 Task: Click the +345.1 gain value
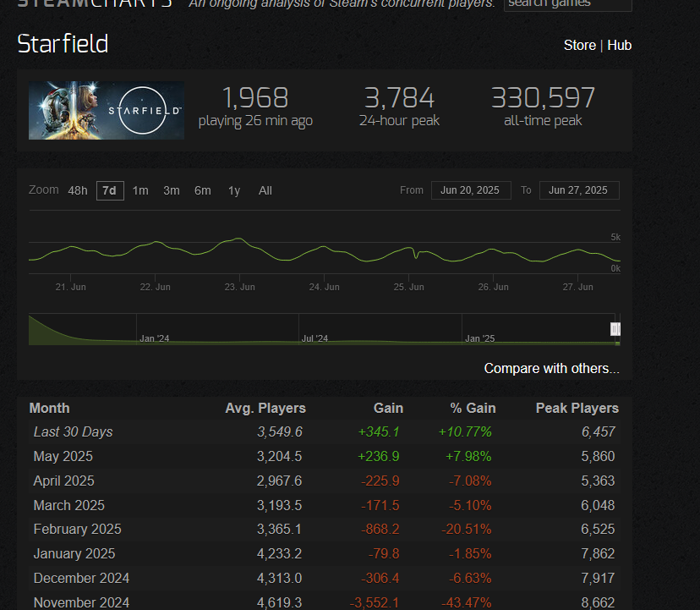coord(379,431)
